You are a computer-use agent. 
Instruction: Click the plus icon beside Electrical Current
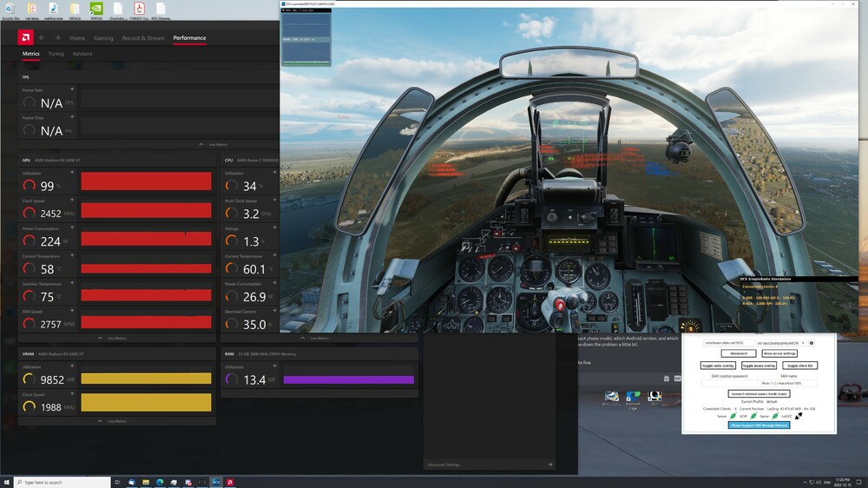point(274,311)
